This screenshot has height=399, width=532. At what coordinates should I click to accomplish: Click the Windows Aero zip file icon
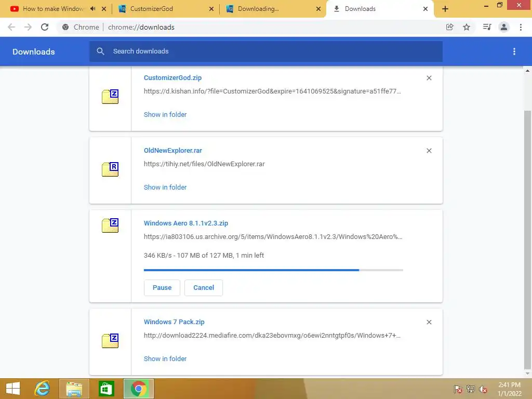click(110, 225)
